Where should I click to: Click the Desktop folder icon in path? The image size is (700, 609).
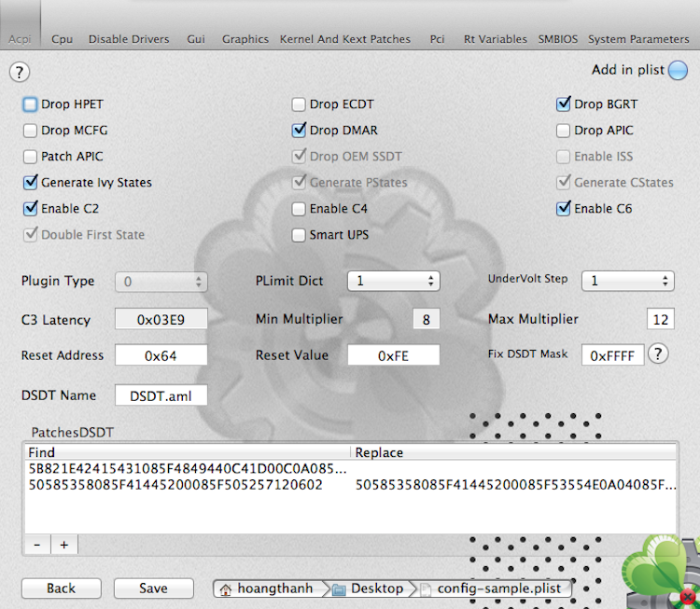339,589
